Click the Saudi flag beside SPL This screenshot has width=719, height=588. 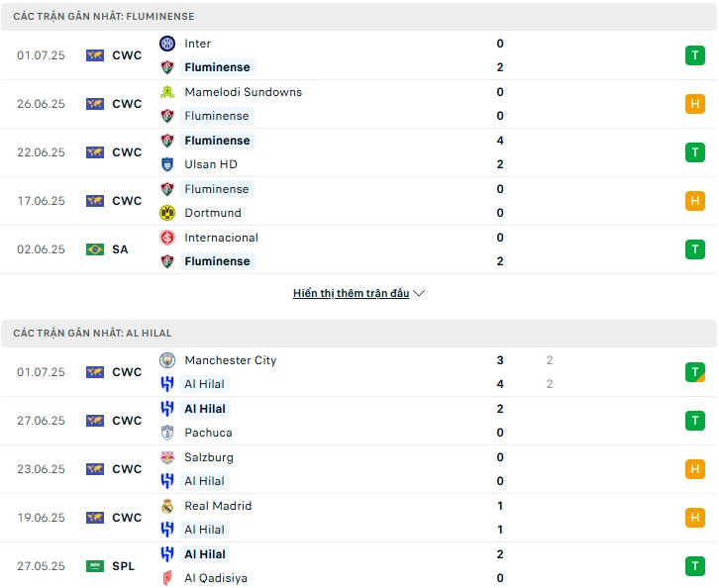(95, 566)
